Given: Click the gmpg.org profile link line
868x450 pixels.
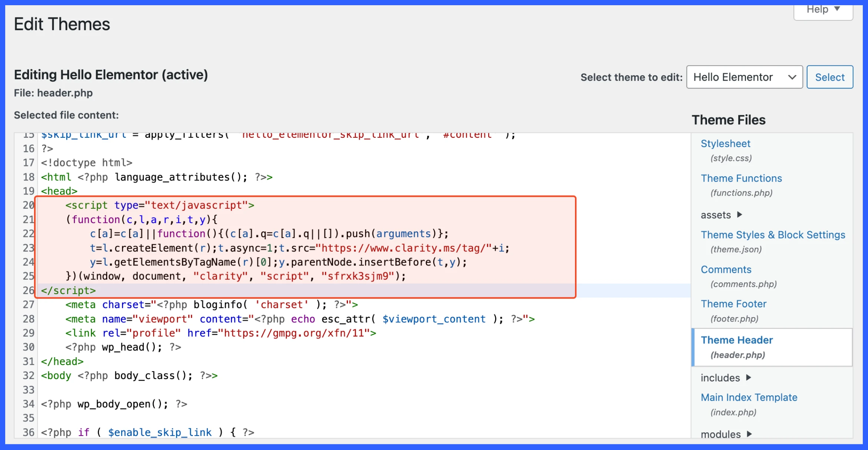Looking at the screenshot, I should (x=221, y=333).
